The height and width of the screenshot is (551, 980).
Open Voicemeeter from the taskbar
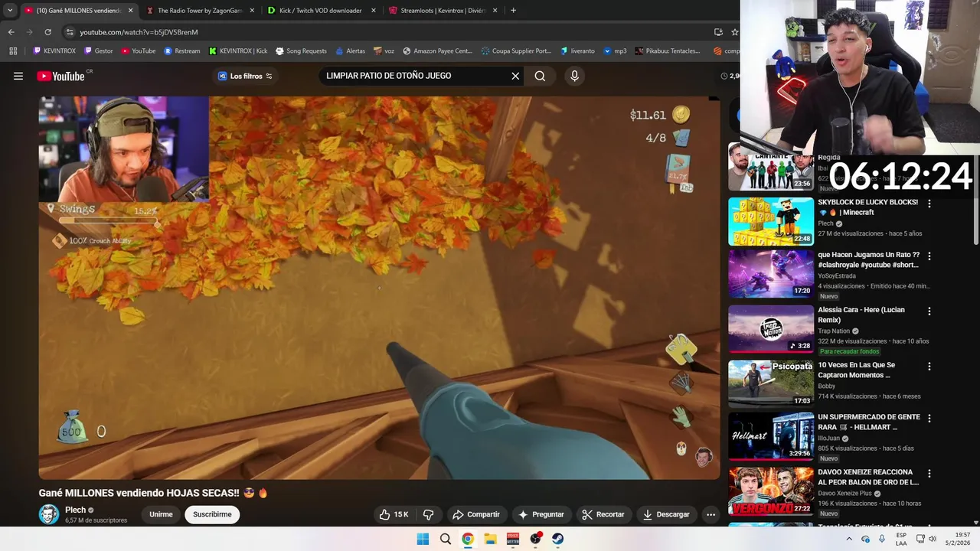[512, 539]
